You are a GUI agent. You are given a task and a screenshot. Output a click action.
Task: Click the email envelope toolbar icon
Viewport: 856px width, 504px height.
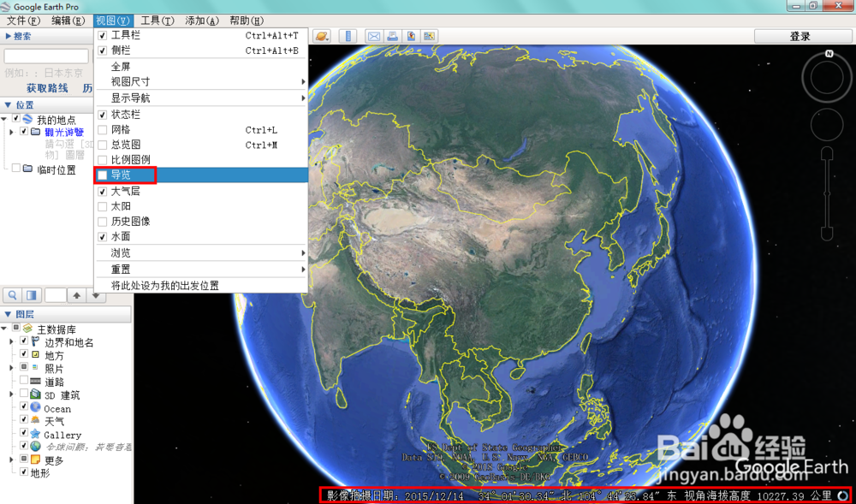click(374, 37)
